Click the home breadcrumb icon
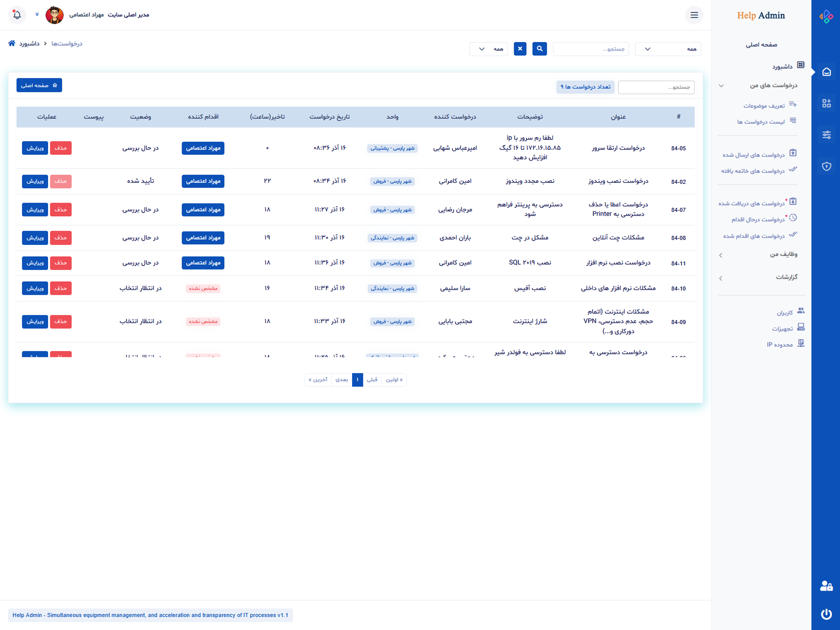840x630 pixels. (x=12, y=43)
